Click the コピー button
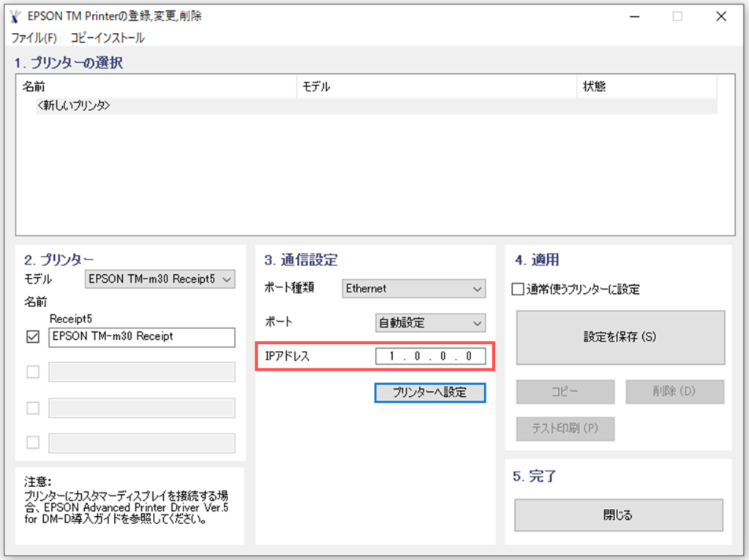 click(565, 391)
